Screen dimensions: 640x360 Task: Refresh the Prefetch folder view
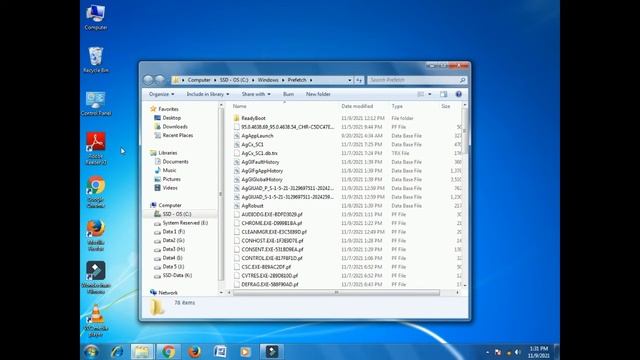point(359,80)
